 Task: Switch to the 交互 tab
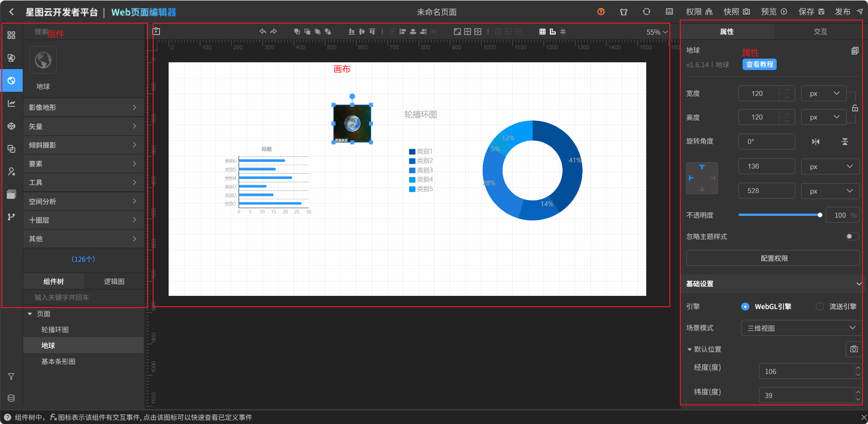pyautogui.click(x=820, y=31)
